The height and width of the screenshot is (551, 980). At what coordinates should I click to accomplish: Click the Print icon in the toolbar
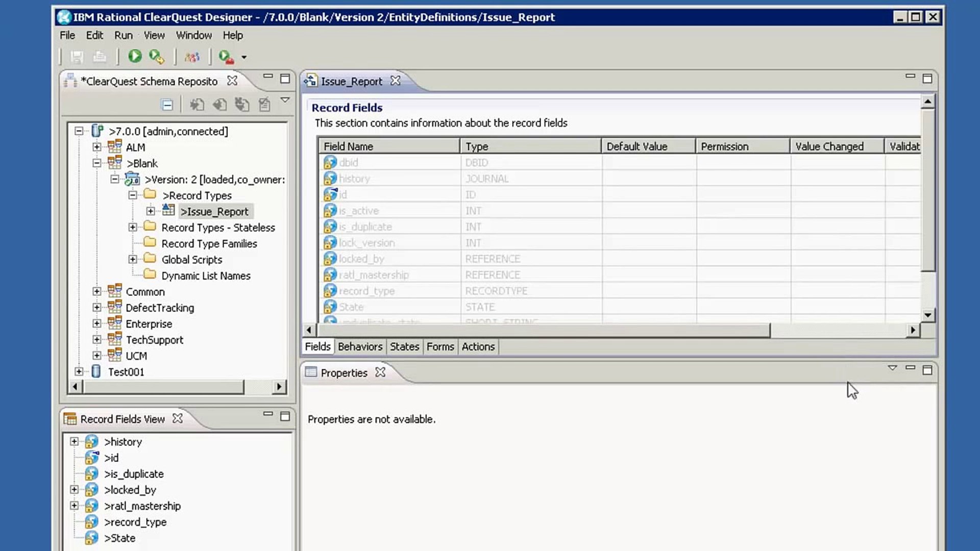[x=100, y=57]
